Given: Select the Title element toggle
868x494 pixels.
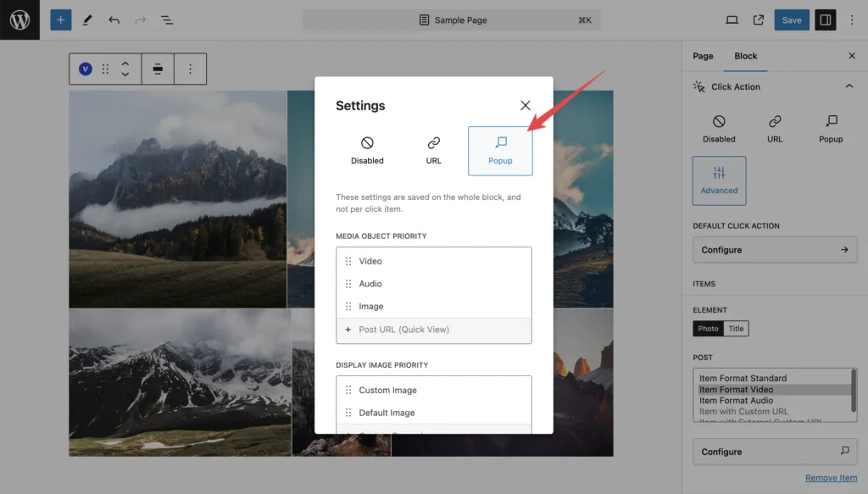Looking at the screenshot, I should [736, 329].
